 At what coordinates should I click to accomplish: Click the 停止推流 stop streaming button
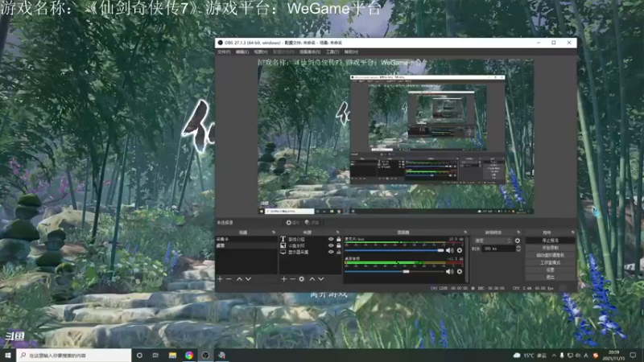tap(550, 241)
